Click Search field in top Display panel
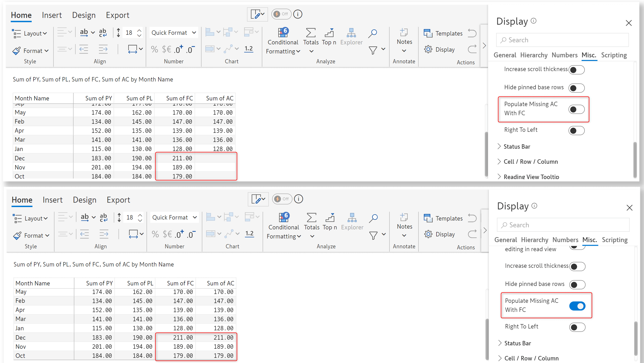 pyautogui.click(x=562, y=40)
